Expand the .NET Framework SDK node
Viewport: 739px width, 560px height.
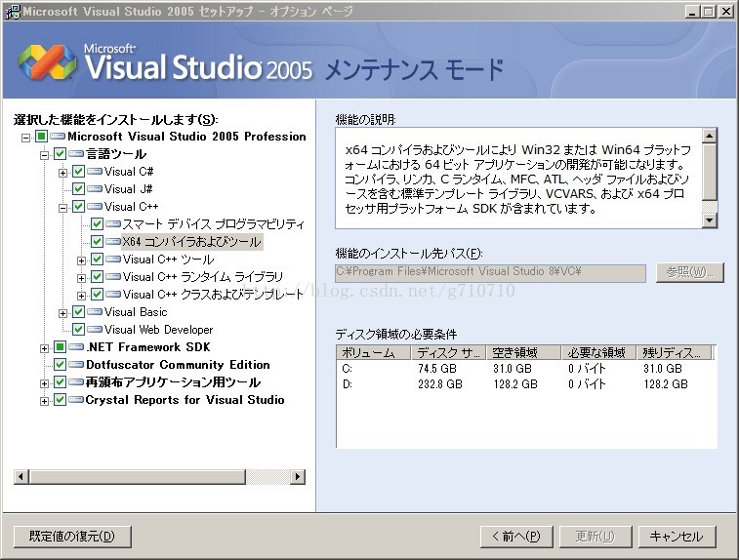(x=44, y=348)
